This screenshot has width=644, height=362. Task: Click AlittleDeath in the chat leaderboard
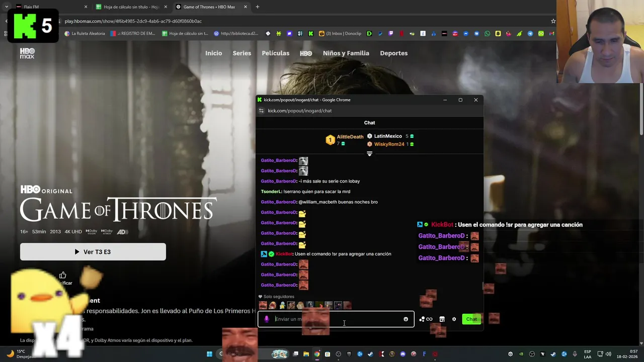(x=350, y=137)
